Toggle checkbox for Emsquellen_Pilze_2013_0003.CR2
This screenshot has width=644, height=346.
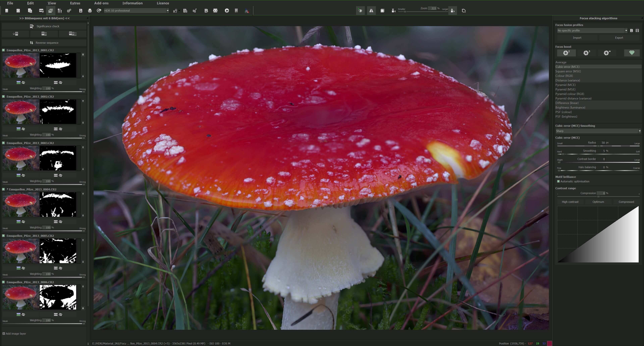4,143
